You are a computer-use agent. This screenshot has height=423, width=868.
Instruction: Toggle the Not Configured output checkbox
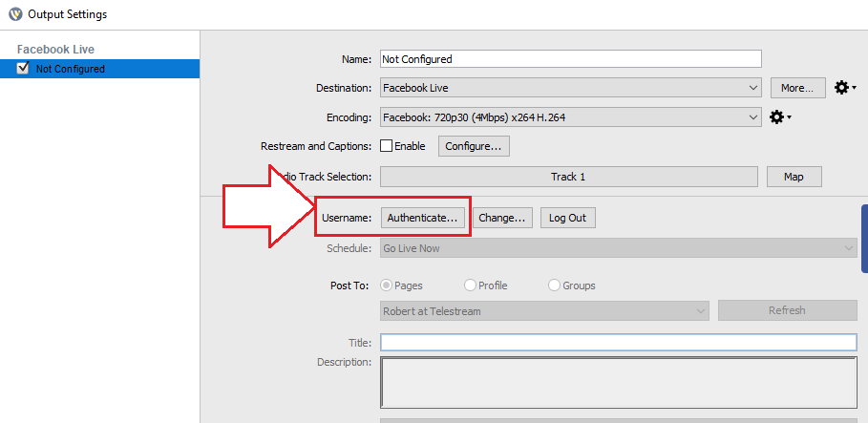[23, 68]
